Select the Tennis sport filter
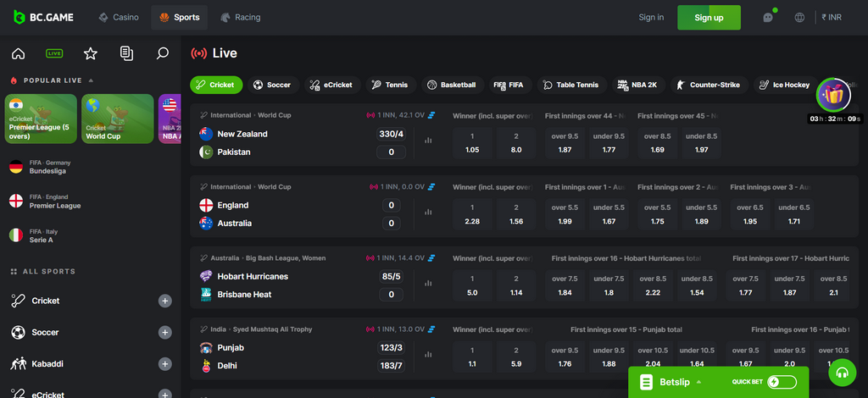 [x=390, y=85]
